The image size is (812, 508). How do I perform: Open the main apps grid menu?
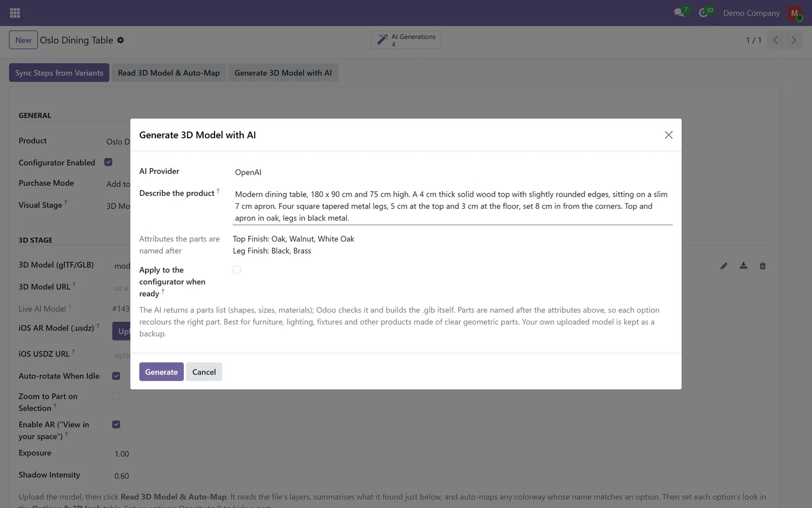point(15,13)
